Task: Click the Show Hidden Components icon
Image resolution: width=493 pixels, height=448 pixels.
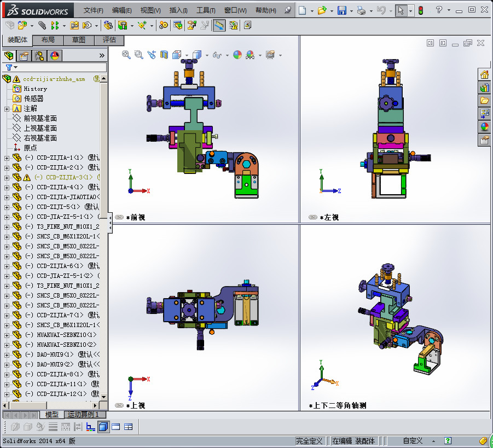Action: 108,25
